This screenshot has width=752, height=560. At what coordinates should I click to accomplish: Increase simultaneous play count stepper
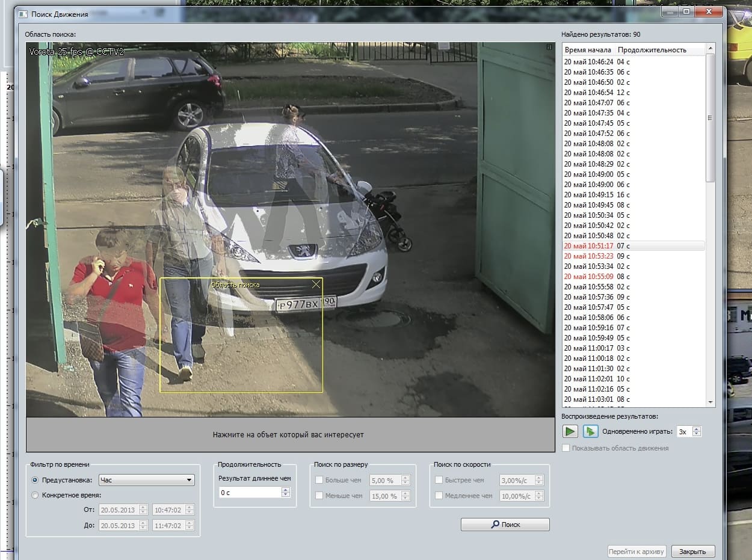(697, 429)
